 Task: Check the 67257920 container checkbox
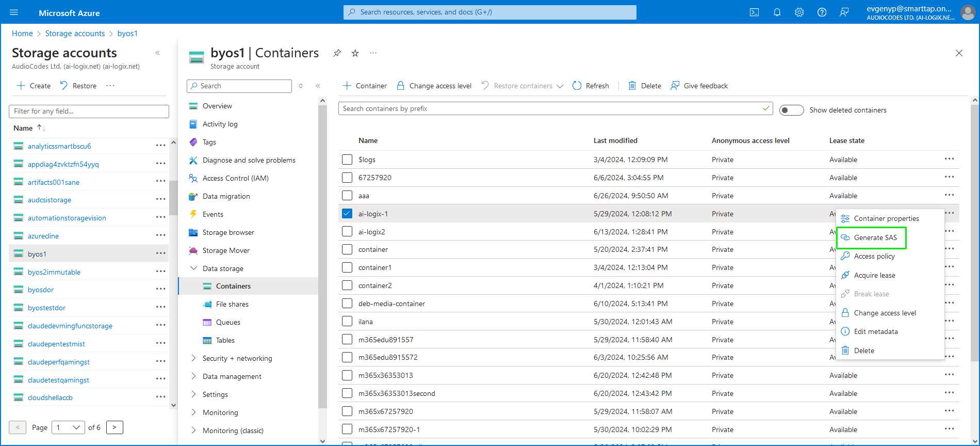347,178
